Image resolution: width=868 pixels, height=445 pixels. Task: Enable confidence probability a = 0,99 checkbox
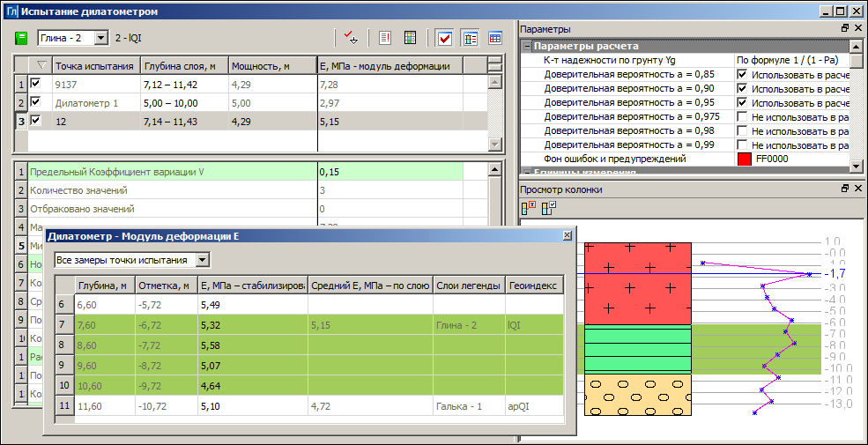click(742, 145)
